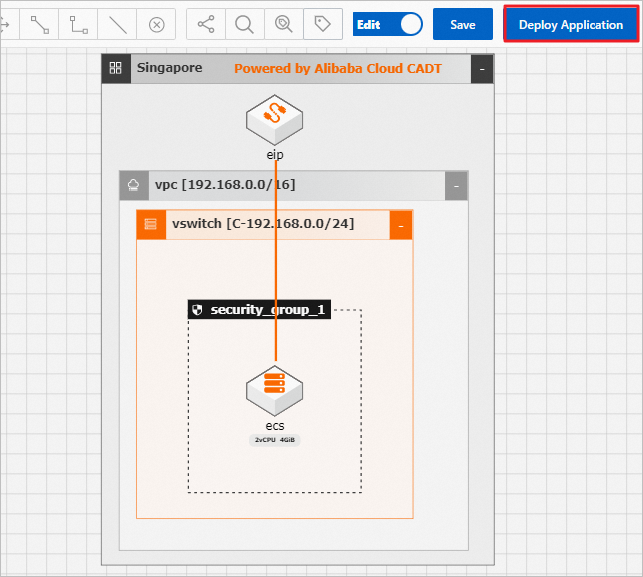Select the eip node icon

tap(274, 120)
